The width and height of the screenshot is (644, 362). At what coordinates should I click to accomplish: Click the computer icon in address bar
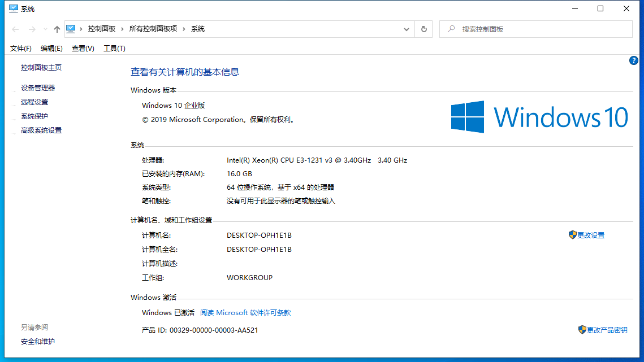71,29
